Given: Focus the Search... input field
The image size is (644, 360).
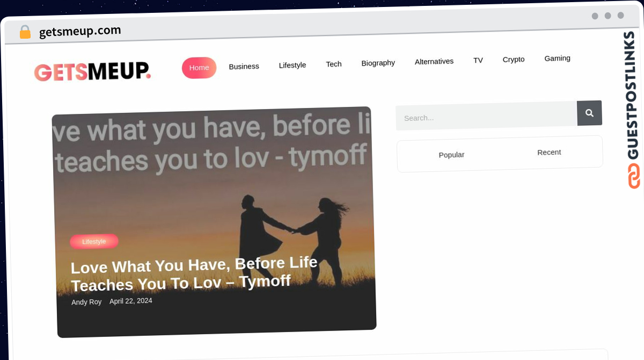Looking at the screenshot, I should 486,116.
